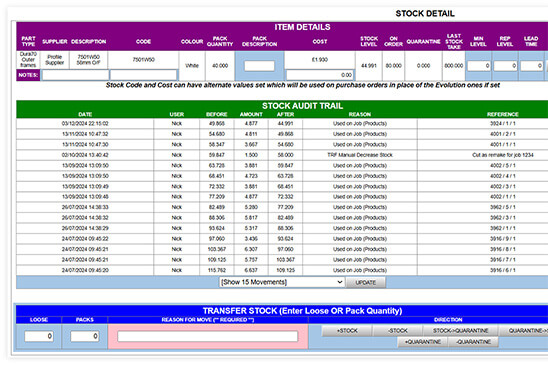Click the cost value £1.930

pyautogui.click(x=320, y=60)
